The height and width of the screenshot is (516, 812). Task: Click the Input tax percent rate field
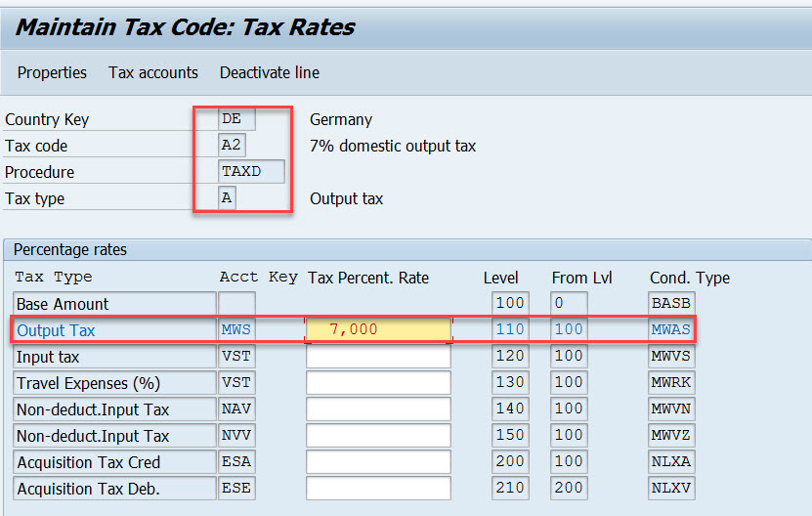(379, 357)
